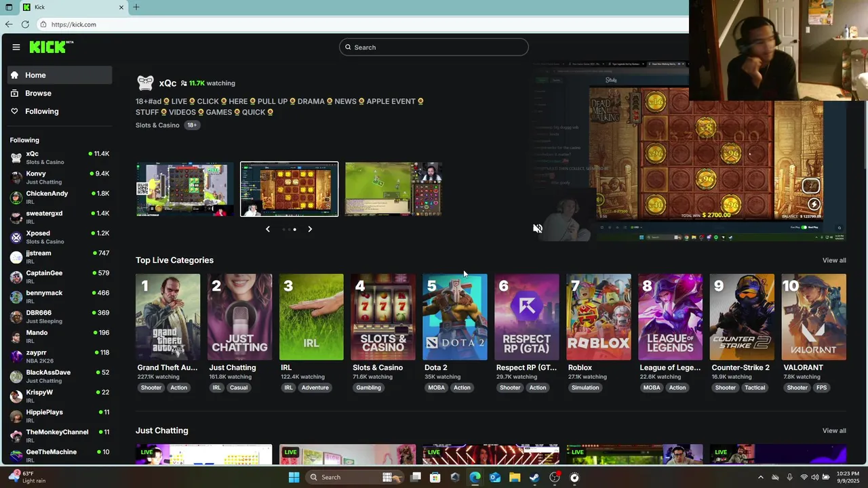Open sweatergxd in Following list
Screen dimensions: 868x488
pos(60,217)
